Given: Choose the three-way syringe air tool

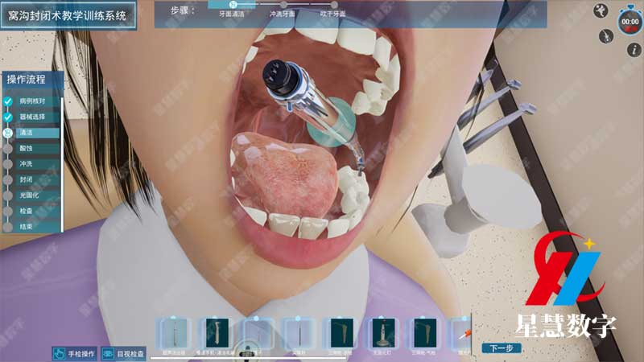Looking at the screenshot, I should pyautogui.click(x=423, y=333).
